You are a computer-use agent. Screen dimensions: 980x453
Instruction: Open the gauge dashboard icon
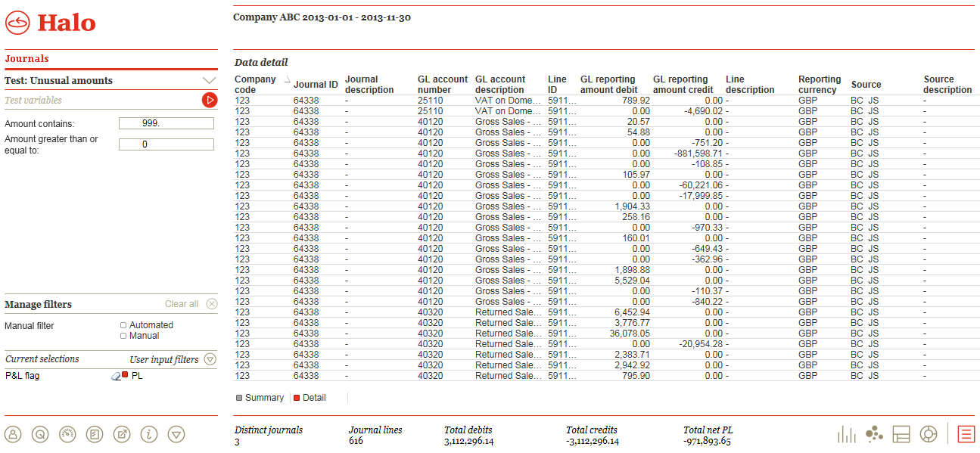[67, 434]
